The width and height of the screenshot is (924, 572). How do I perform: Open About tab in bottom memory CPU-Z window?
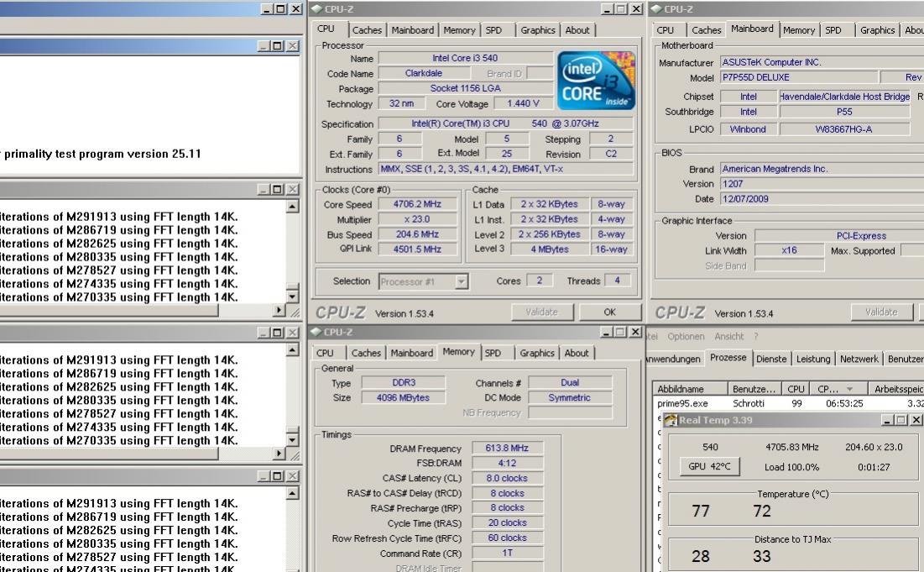point(577,353)
